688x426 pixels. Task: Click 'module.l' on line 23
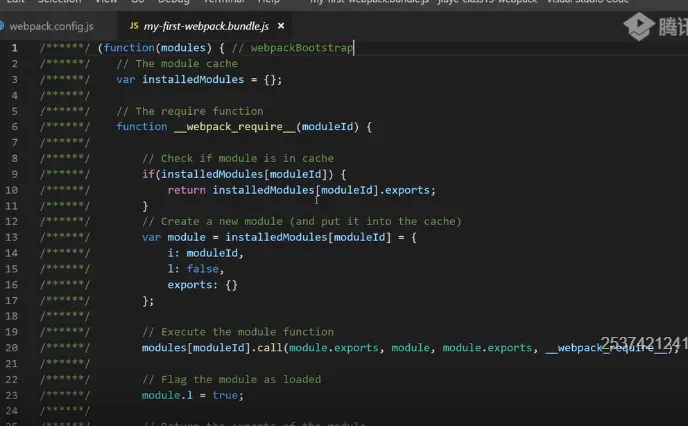[167, 395]
